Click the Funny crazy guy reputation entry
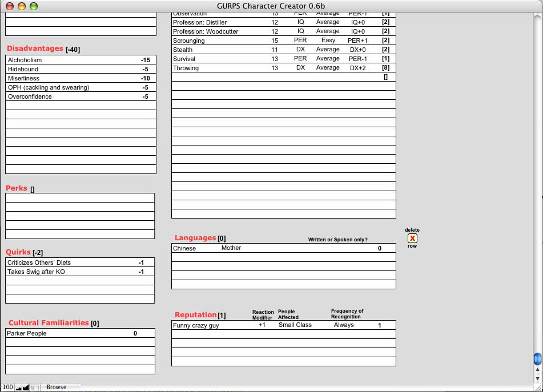This screenshot has width=543, height=392. tap(196, 325)
